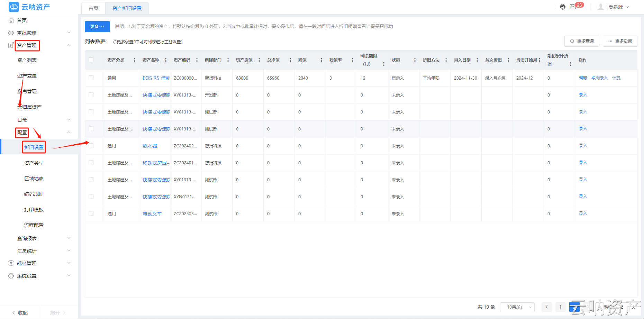Open column menu dots for 资产编码
This screenshot has height=319, width=644.
coord(197,60)
